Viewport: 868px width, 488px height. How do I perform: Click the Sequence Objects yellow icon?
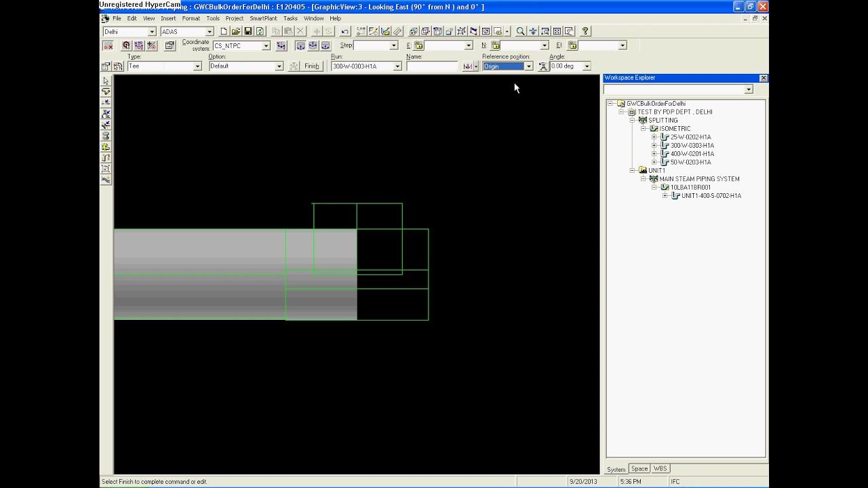point(106,146)
